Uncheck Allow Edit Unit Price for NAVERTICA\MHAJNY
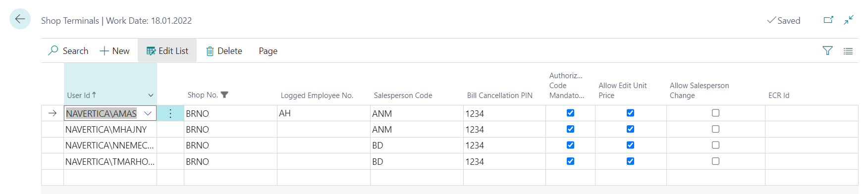The height and width of the screenshot is (194, 868). (630, 129)
